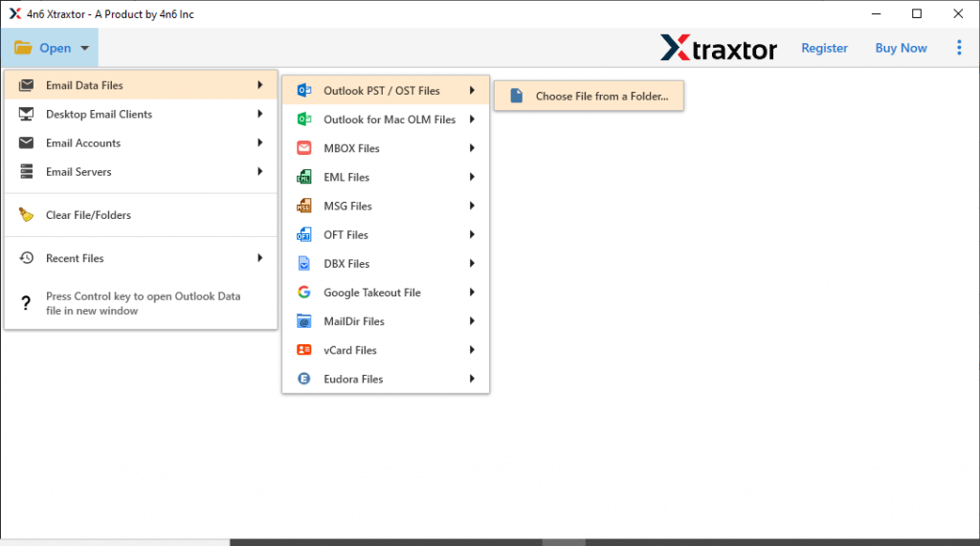Expand the Open dropdown arrow
The width and height of the screenshot is (980, 546).
(x=84, y=48)
